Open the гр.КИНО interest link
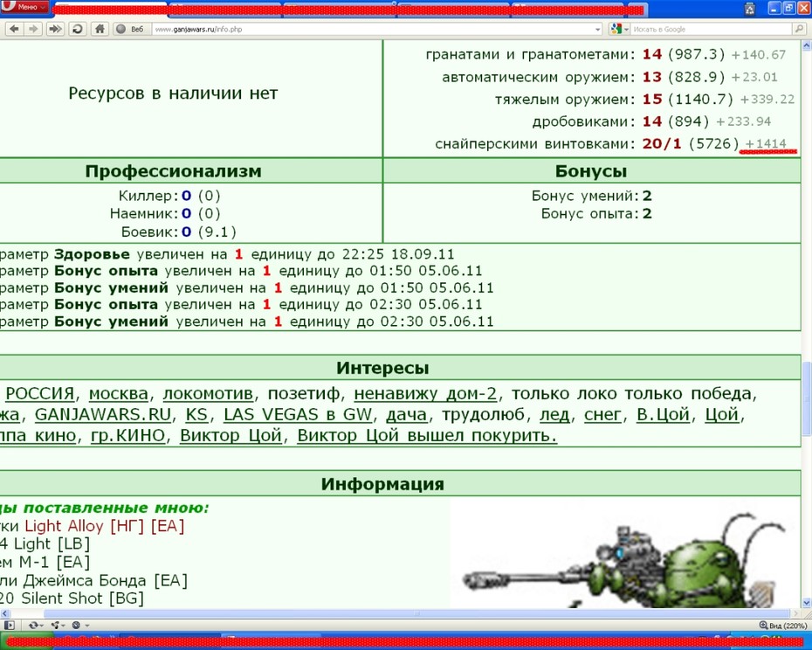The image size is (812, 650). click(127, 435)
